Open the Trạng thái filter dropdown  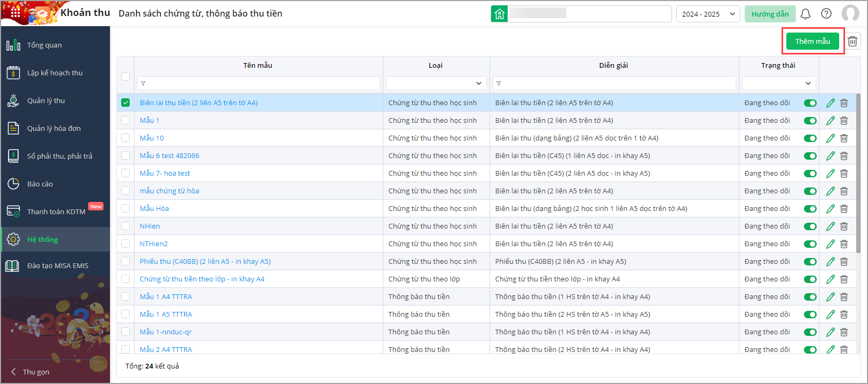(x=779, y=83)
